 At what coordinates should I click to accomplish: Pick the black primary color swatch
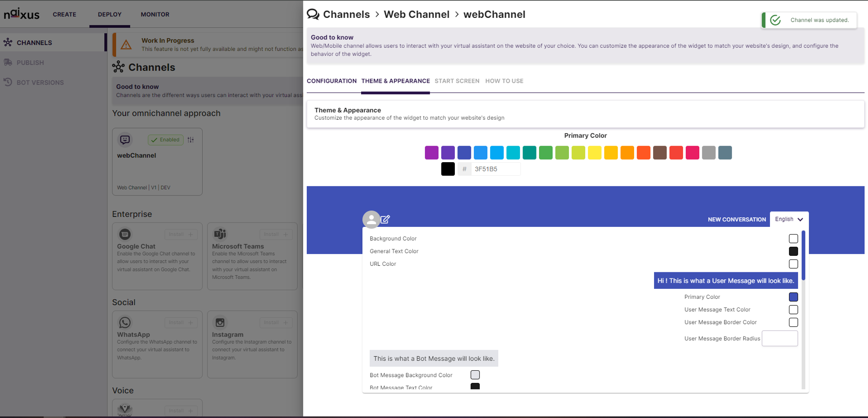click(x=448, y=169)
